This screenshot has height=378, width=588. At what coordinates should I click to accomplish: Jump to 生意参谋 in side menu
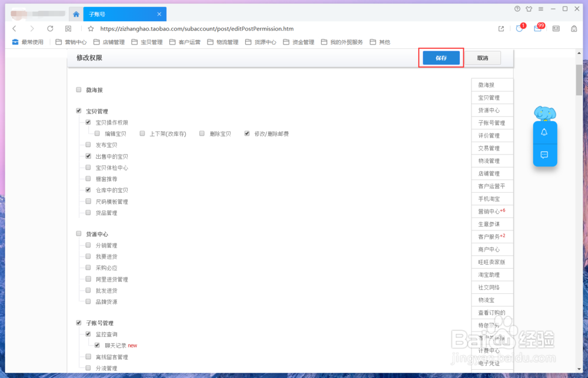(x=492, y=224)
